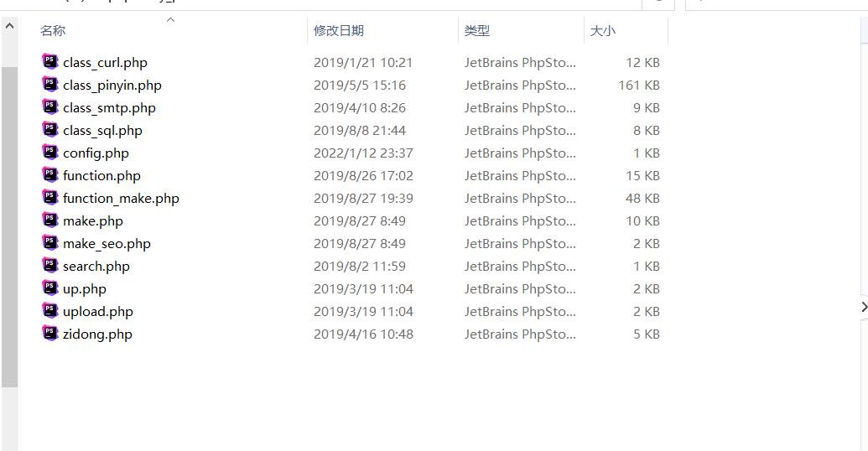The height and width of the screenshot is (451, 868).
Task: Click the file icon beside upload.php
Action: 50,311
